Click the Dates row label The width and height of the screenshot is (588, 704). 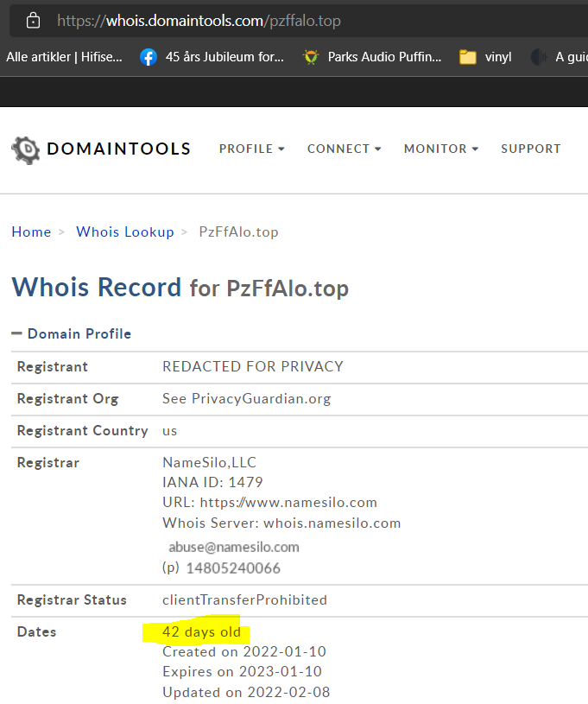point(36,631)
